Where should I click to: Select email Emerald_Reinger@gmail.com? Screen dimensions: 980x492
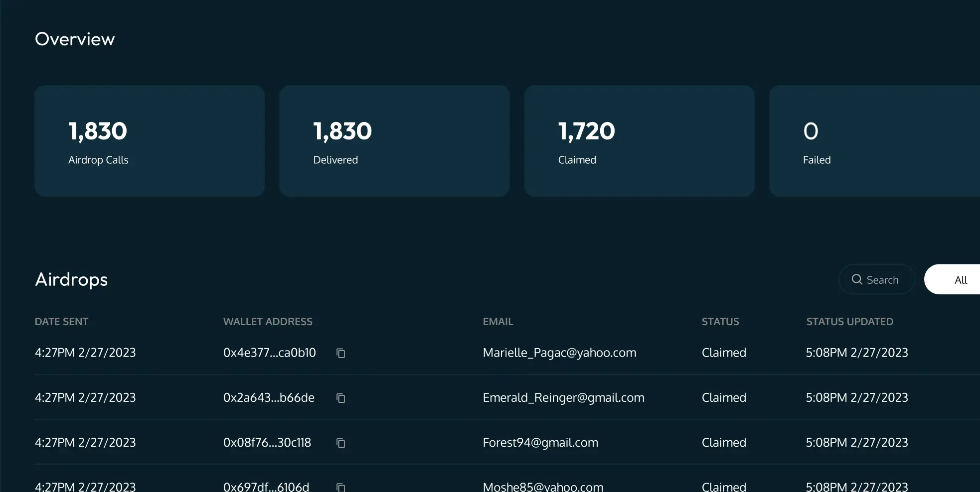[563, 397]
